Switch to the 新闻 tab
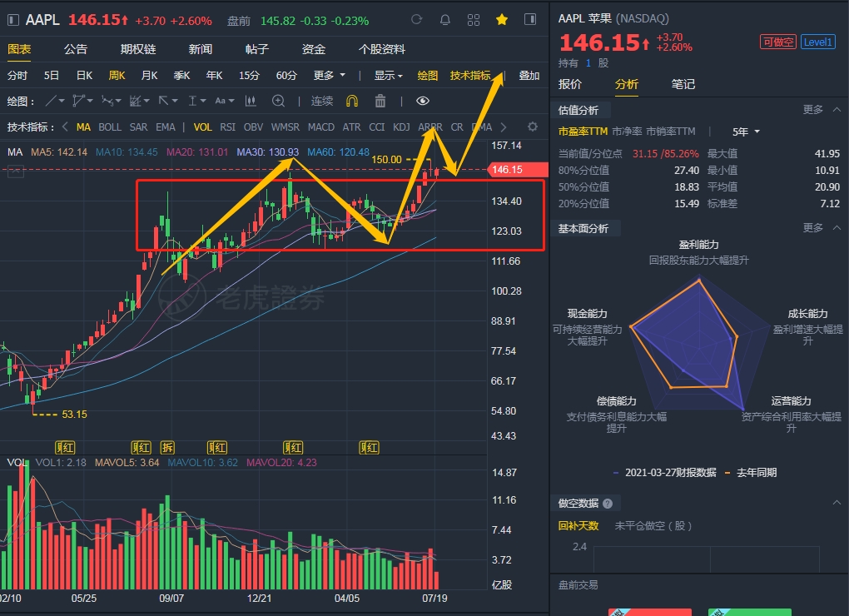849x616 pixels. (201, 49)
